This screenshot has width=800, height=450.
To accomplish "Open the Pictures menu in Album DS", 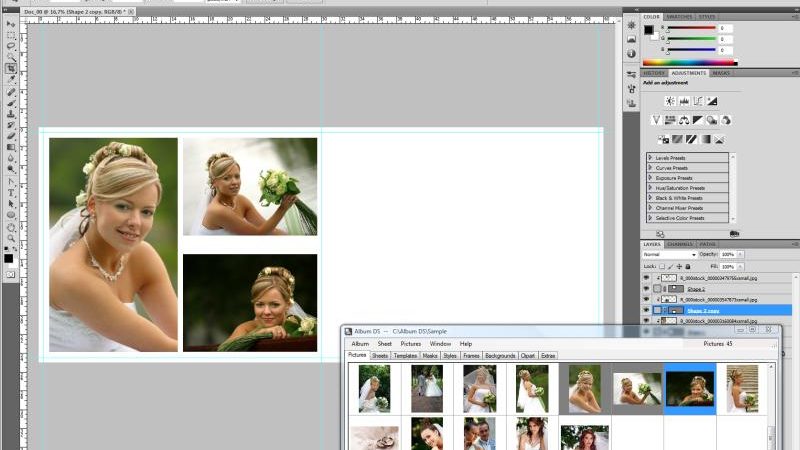I will [x=410, y=344].
